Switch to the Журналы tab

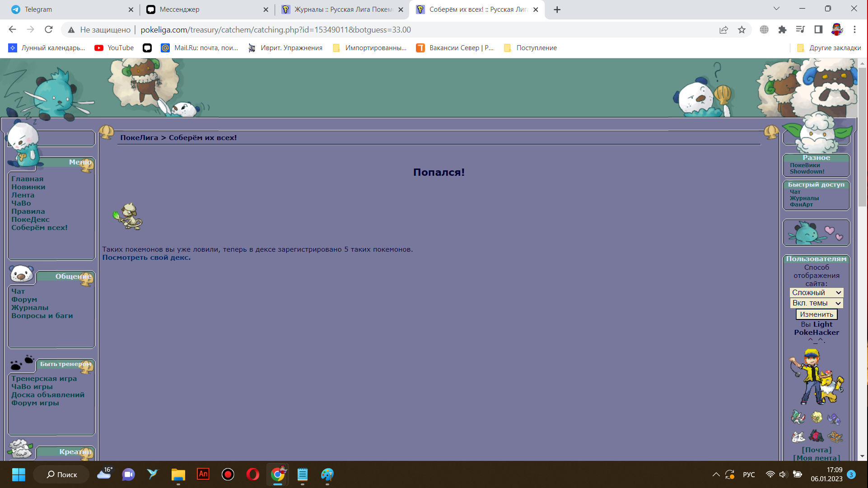[x=343, y=9]
